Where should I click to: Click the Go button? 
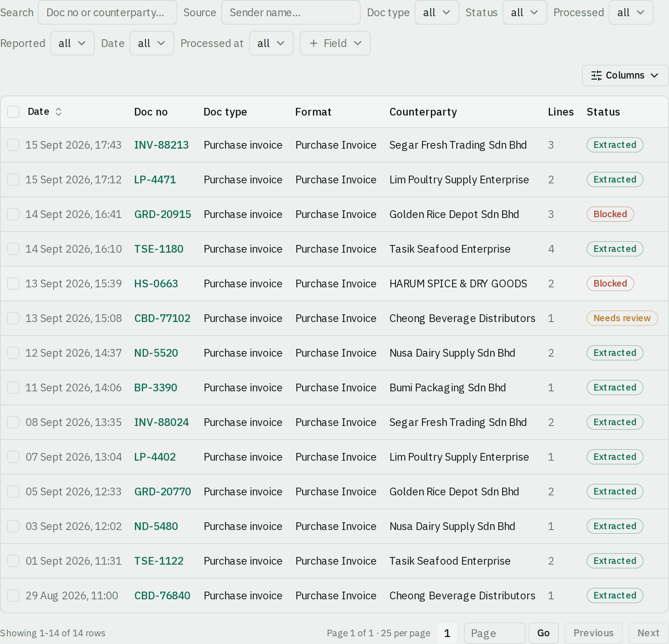[543, 633]
